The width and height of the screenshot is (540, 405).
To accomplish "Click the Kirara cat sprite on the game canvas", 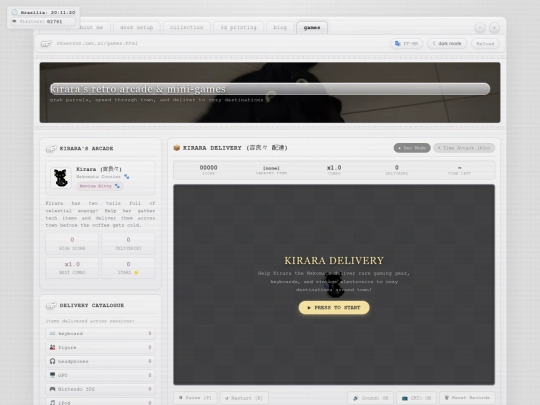I will [333, 284].
